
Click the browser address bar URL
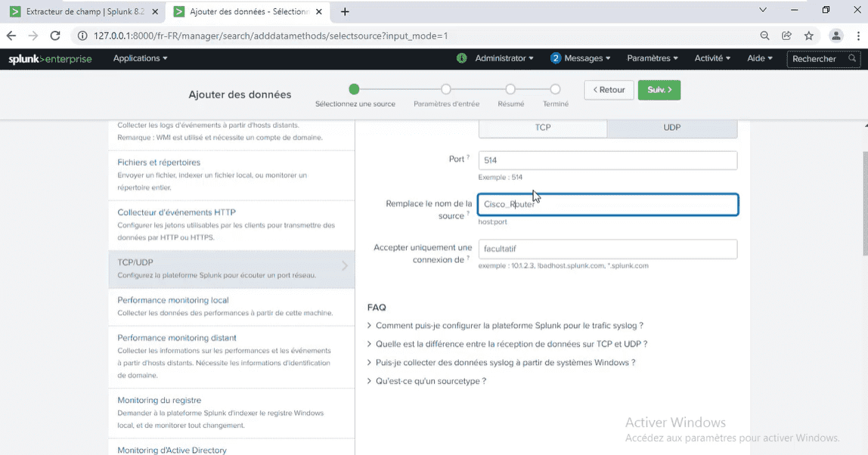pyautogui.click(x=271, y=36)
